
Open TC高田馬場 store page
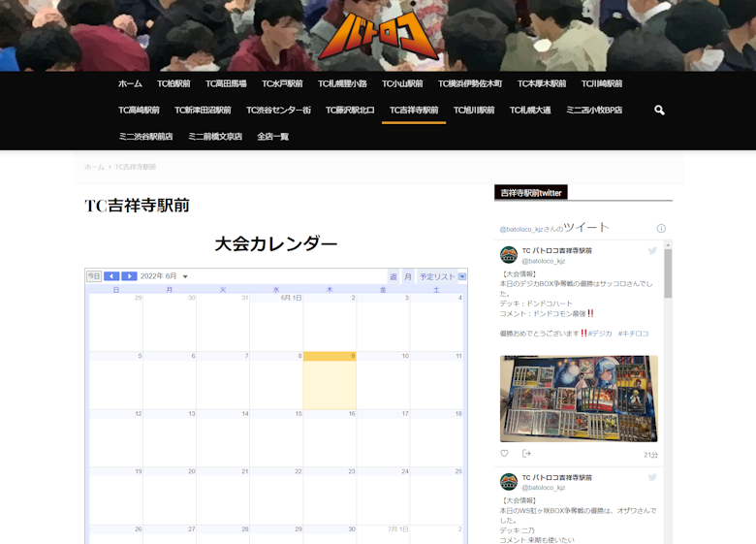(x=226, y=84)
